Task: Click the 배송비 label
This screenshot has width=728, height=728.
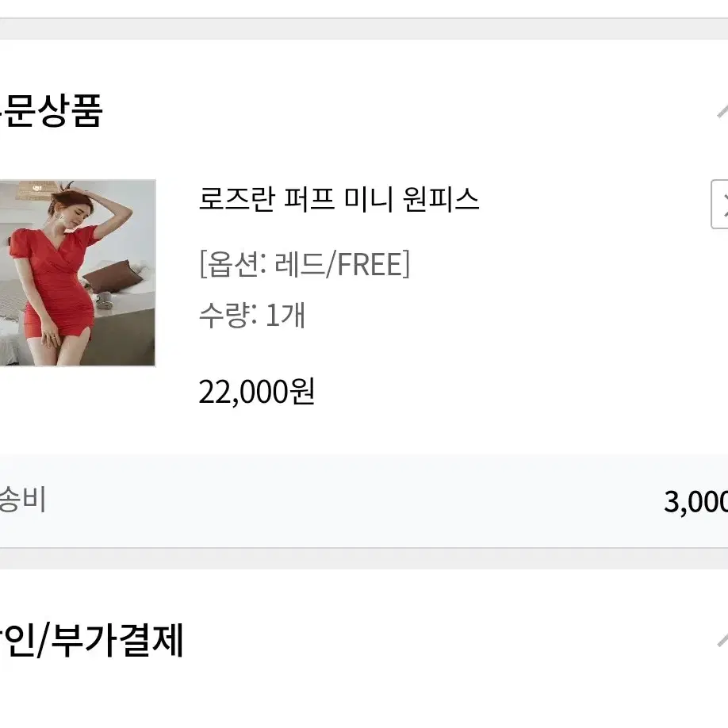Action: [x=23, y=500]
